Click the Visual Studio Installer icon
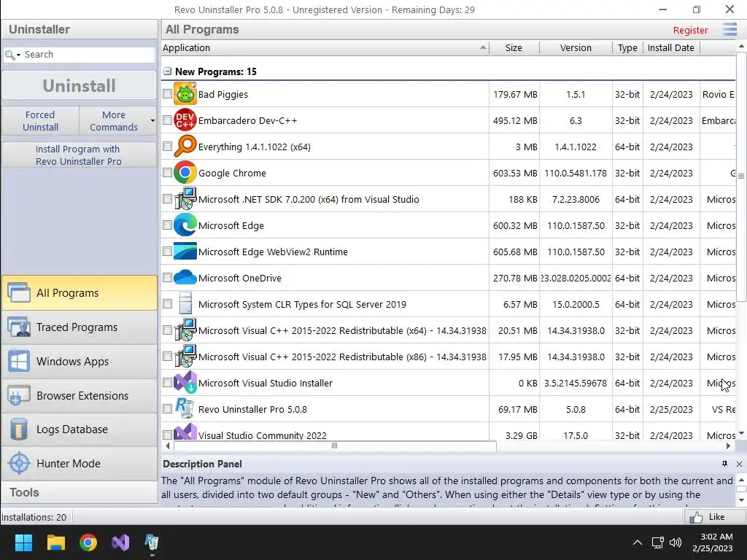747x560 pixels. click(185, 382)
